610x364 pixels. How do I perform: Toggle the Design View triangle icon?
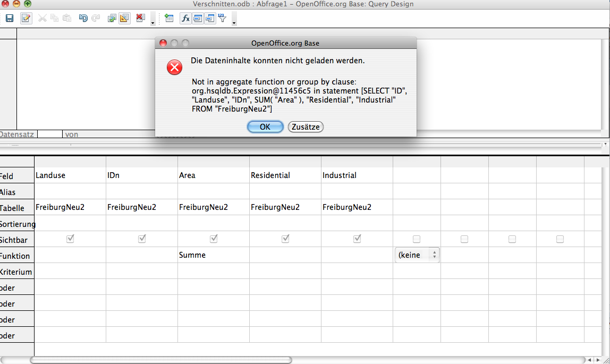124,18
